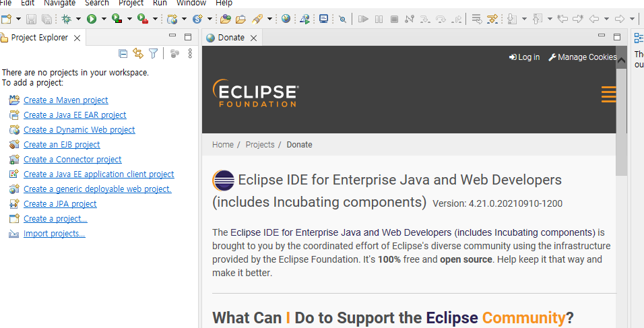Toggle Skip All Breakpoints
The width and height of the screenshot is (644, 328).
(342, 19)
